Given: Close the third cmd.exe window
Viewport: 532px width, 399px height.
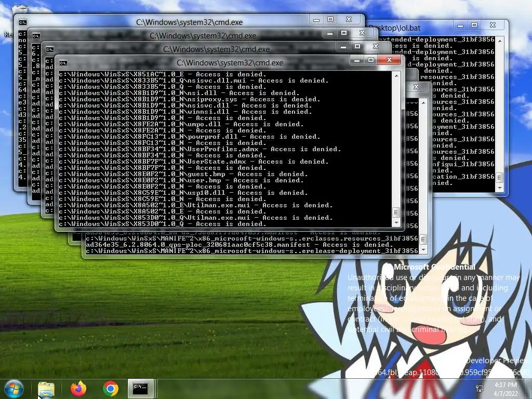Looking at the screenshot, I should [x=376, y=46].
